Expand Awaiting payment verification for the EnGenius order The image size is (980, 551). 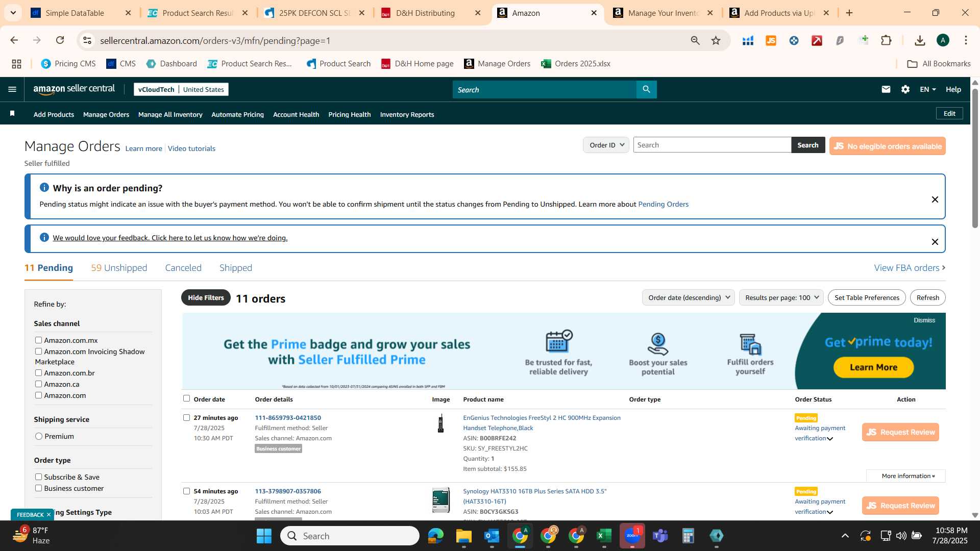pos(830,439)
